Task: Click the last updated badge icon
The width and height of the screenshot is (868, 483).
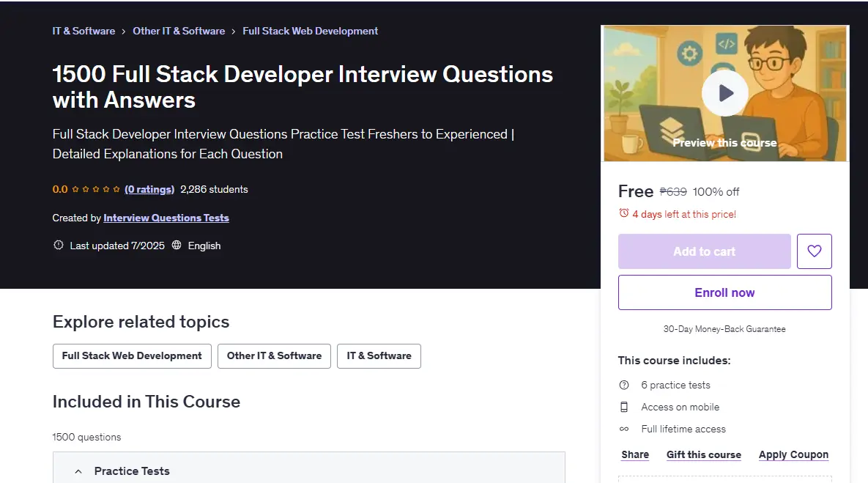Action: [58, 245]
